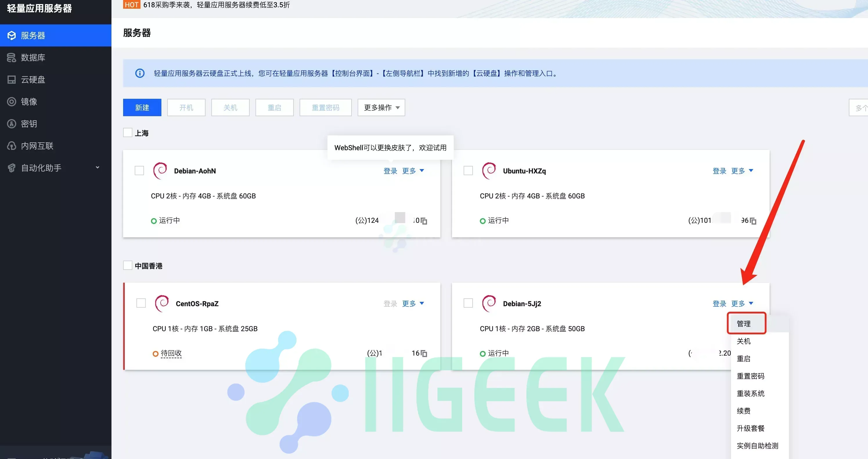Click the 自动化助手 icon in sidebar

11,168
